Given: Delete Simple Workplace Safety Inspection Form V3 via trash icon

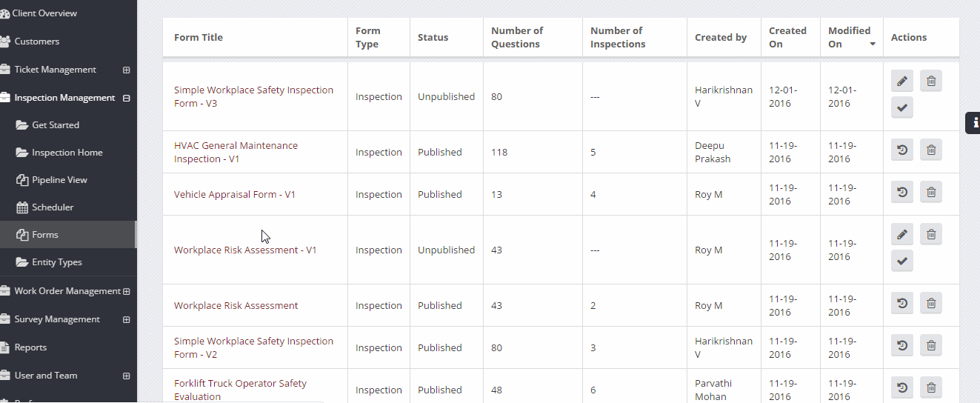Looking at the screenshot, I should click(931, 81).
